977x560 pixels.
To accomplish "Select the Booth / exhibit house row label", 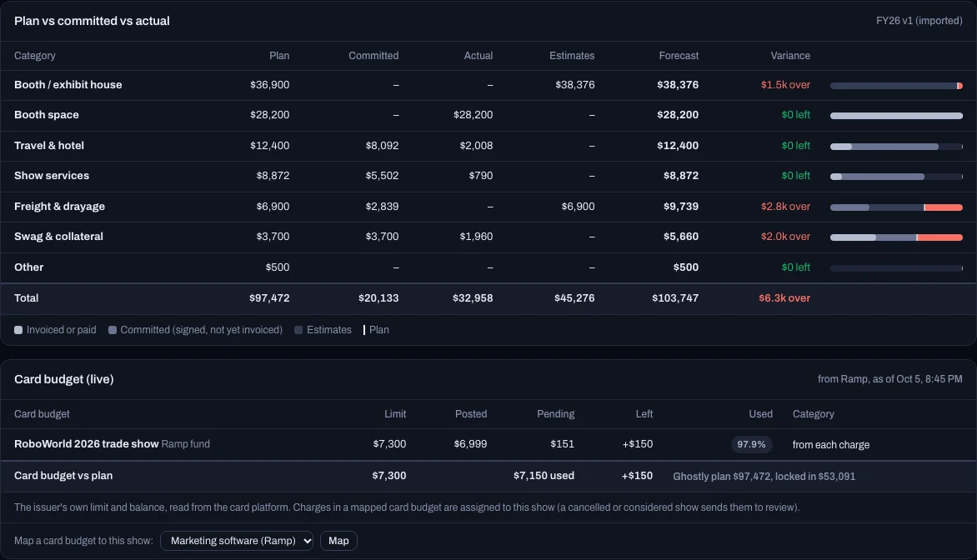I will pos(68,85).
